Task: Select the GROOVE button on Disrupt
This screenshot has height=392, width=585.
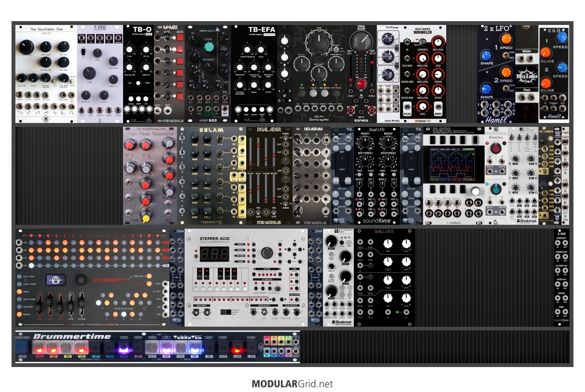Action: point(149,284)
